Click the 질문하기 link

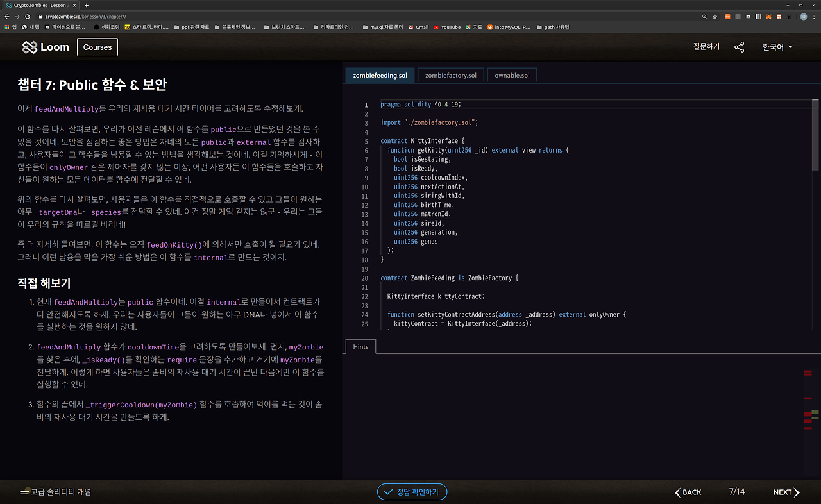706,47
